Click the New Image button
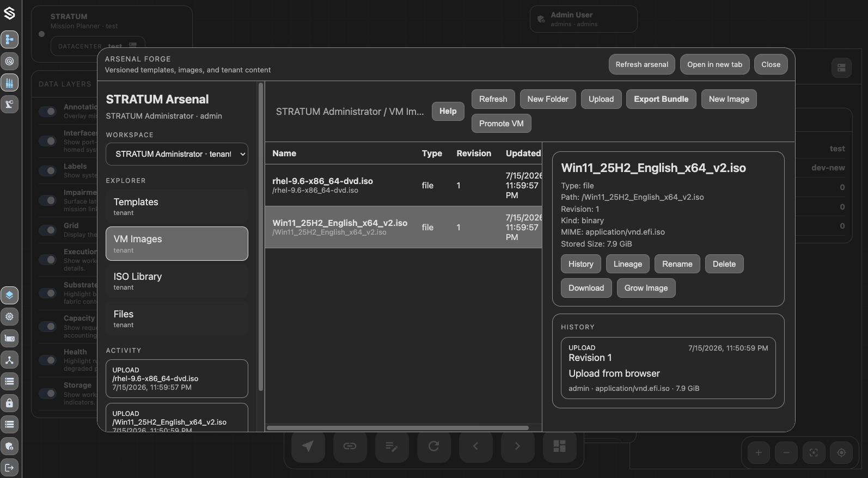This screenshot has height=478, width=868. tap(729, 99)
